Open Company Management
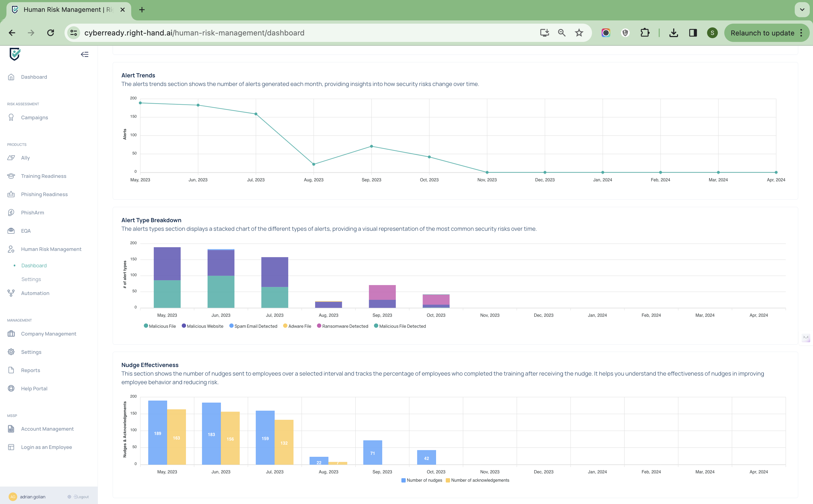The height and width of the screenshot is (504, 813). pyautogui.click(x=48, y=334)
